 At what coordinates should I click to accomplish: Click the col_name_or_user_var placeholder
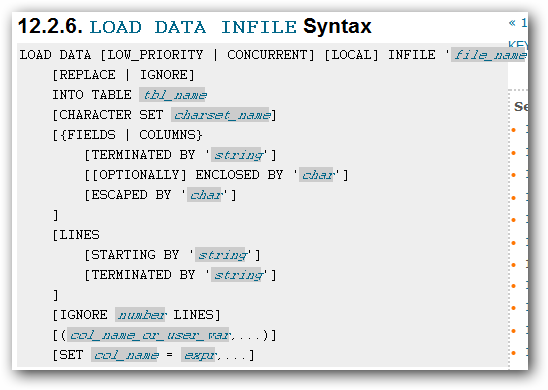tap(148, 335)
